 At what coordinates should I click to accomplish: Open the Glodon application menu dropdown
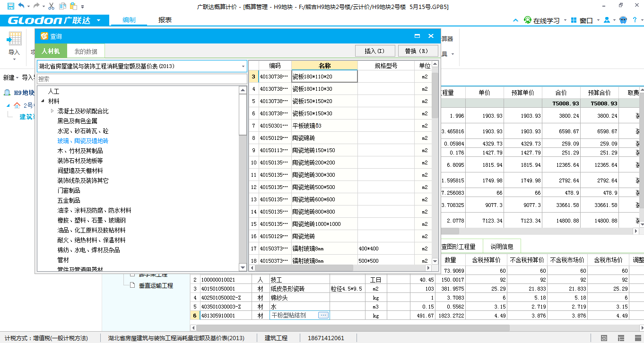[98, 20]
